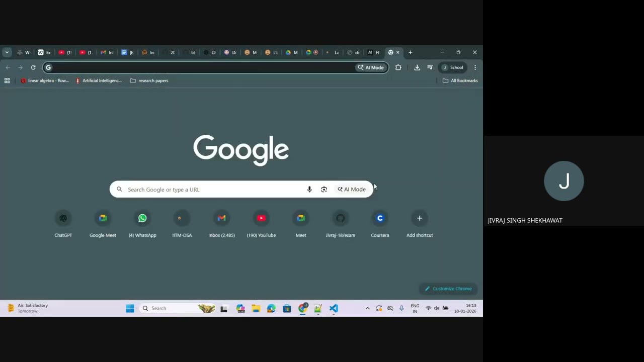644x362 pixels.
Task: Open the 'linear algebra - Row...' bookmark
Action: (x=45, y=80)
